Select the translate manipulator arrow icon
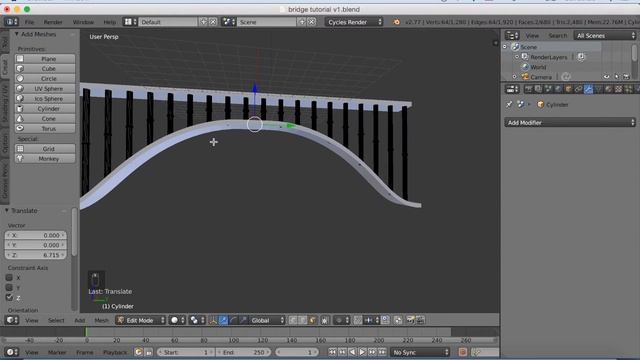640x360 pixels. (223, 320)
